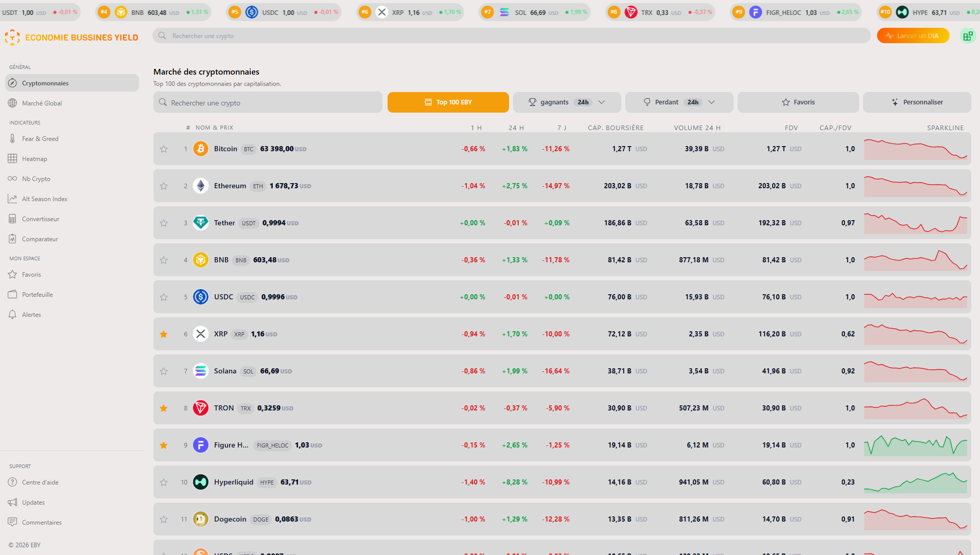Open the Commentaires chat icon

point(12,522)
